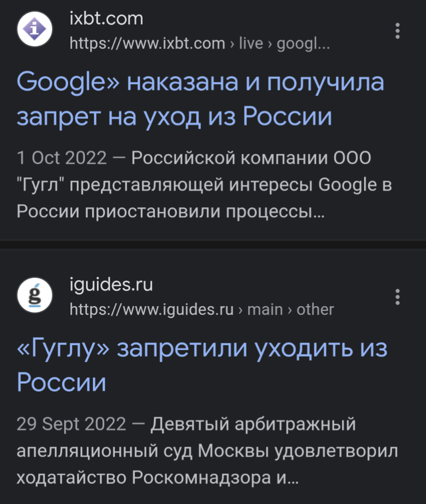The width and height of the screenshot is (426, 504).
Task: Open three-dot menu for iguides.ru result
Action: [397, 297]
